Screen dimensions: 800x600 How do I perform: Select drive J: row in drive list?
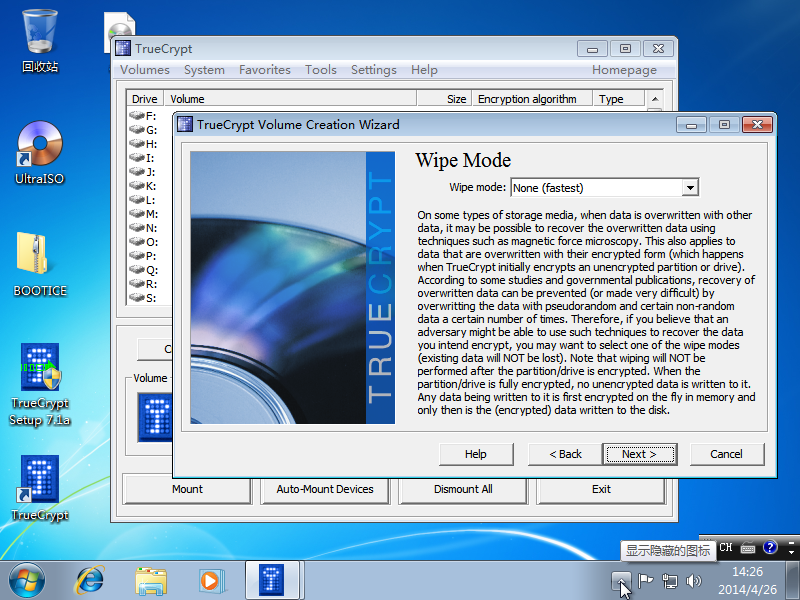coord(143,172)
